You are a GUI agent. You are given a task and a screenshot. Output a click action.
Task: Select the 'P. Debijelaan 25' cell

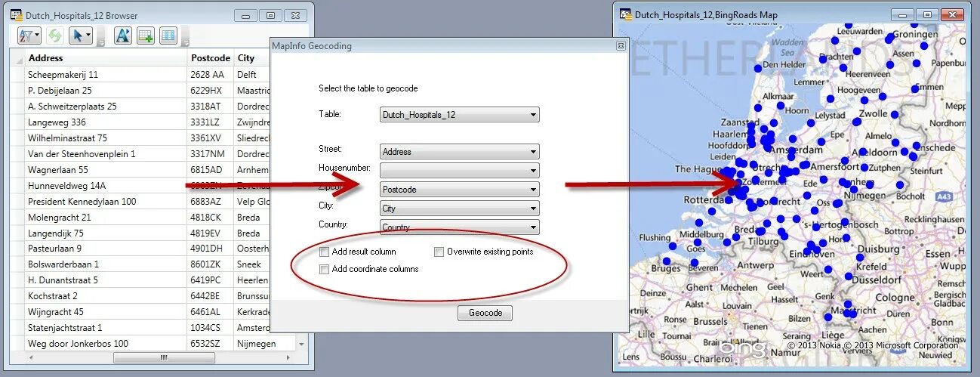tap(106, 91)
